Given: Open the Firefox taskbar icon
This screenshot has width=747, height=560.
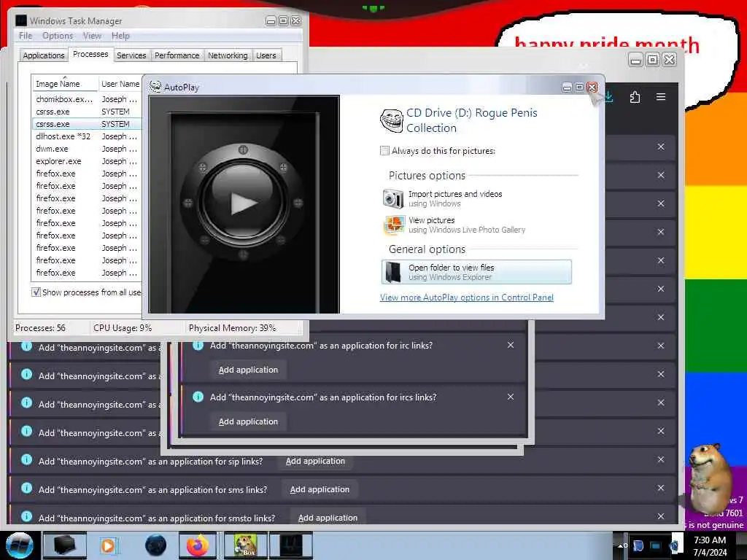Looking at the screenshot, I should point(198,545).
